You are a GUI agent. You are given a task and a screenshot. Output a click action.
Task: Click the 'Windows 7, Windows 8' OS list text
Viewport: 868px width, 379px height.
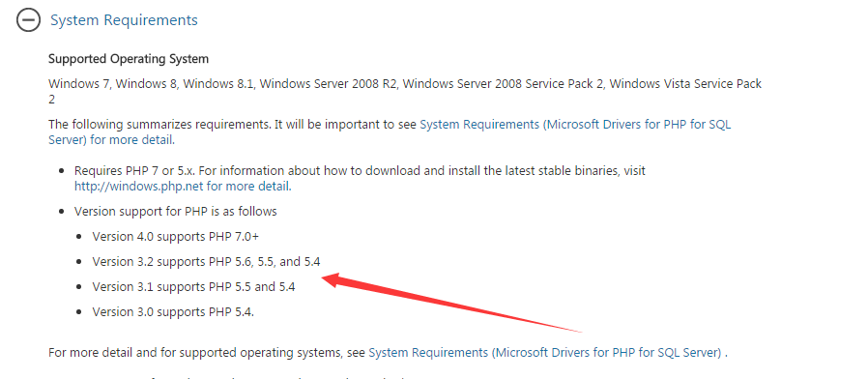pos(405,92)
